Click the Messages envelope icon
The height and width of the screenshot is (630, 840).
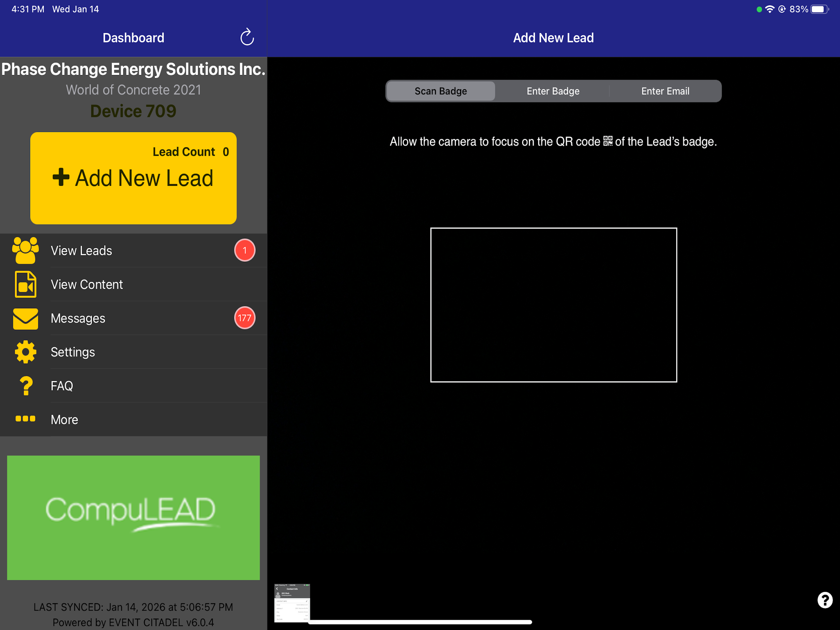click(x=26, y=318)
